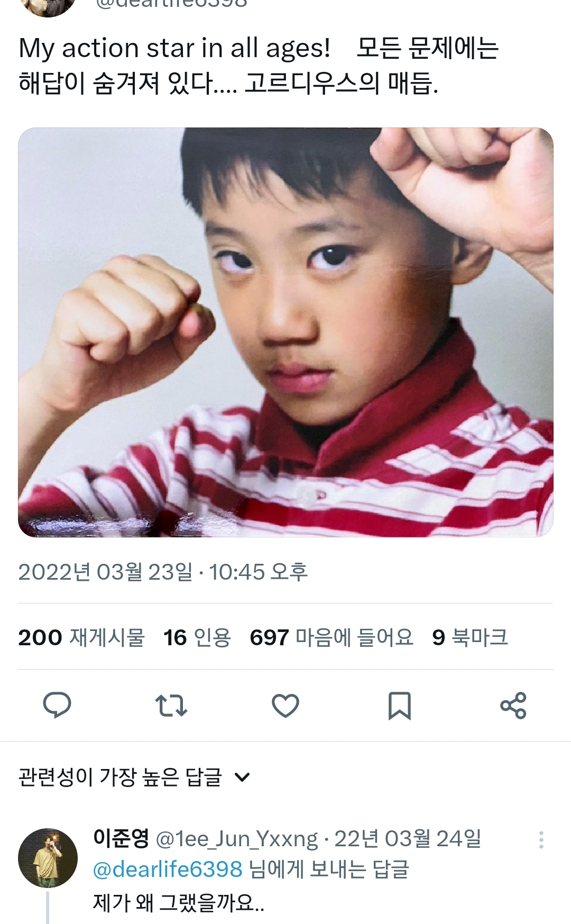Open the 9 북마크 count
571x924 pixels.
click(470, 637)
